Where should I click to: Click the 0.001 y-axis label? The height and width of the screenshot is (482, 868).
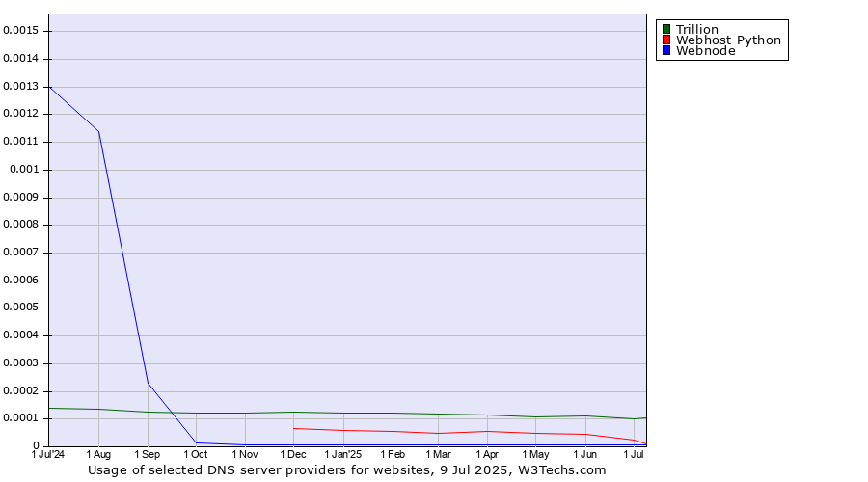click(24, 170)
